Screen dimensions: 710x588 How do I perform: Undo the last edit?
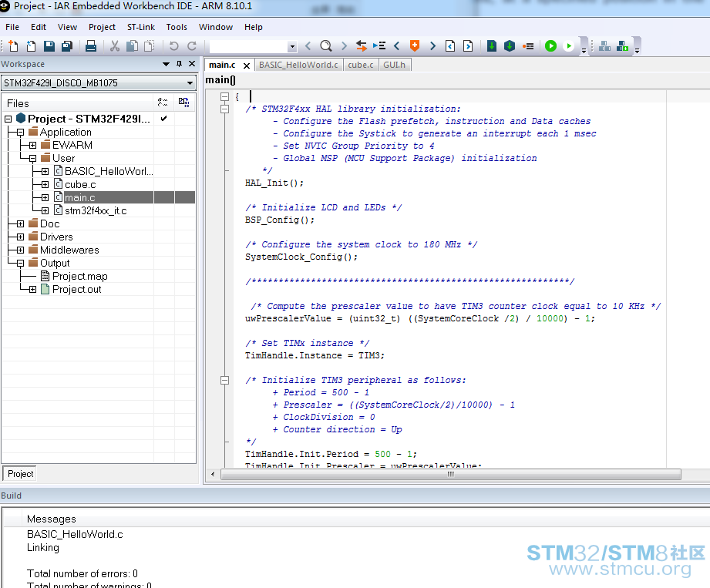tap(174, 46)
